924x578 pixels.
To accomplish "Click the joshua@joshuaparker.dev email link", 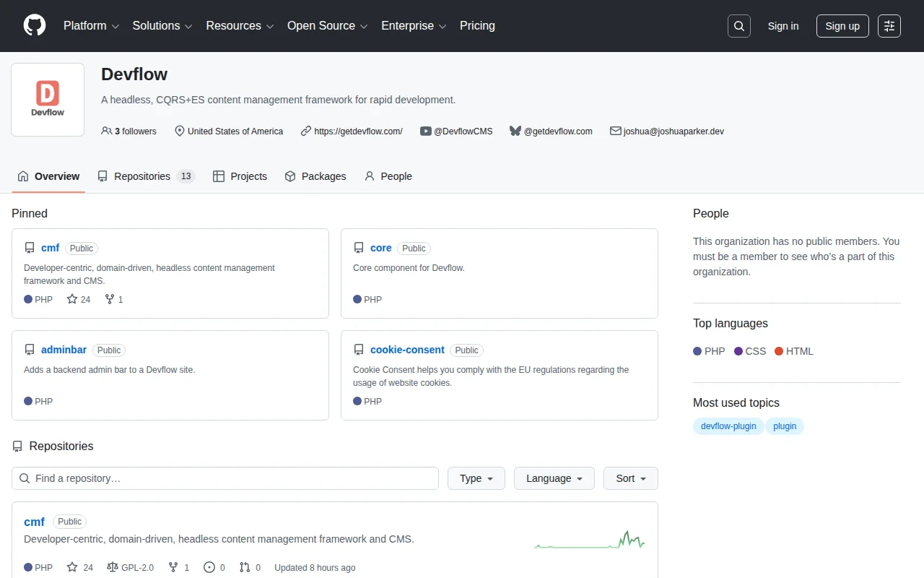I will tap(674, 131).
